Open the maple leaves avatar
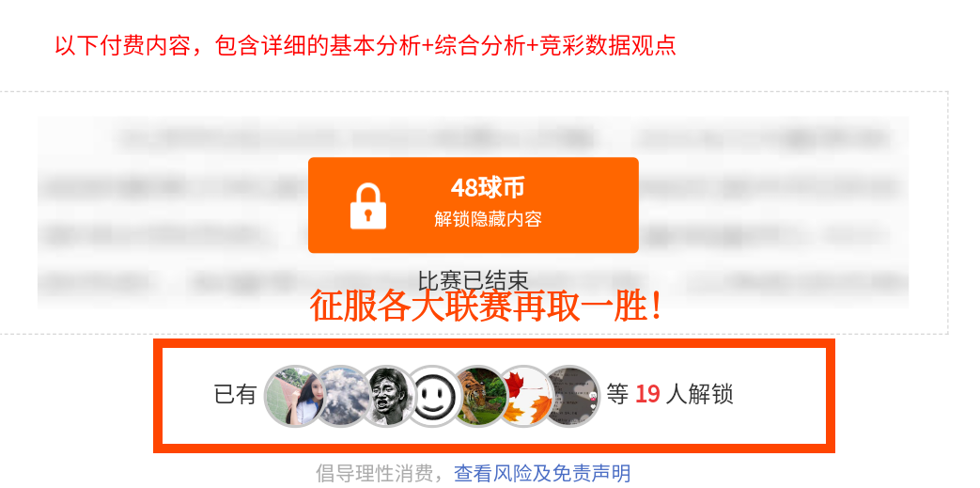 point(526,396)
